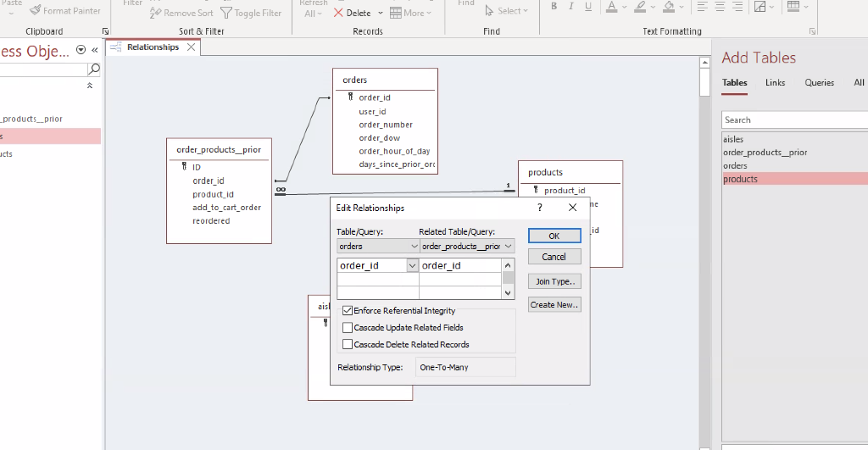Uncheck Enforce Referential Integrity
Image resolution: width=868 pixels, height=450 pixels.
click(348, 310)
